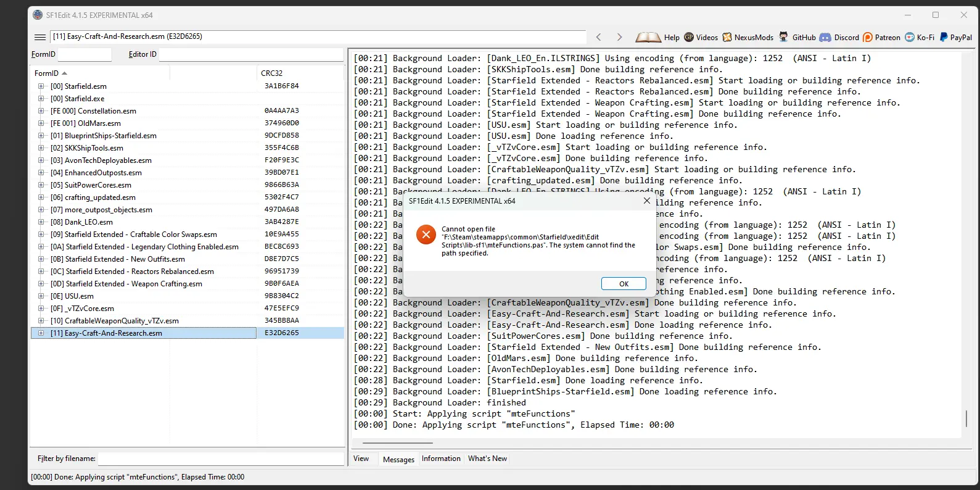Maximize the SF1Edit window

[936, 15]
